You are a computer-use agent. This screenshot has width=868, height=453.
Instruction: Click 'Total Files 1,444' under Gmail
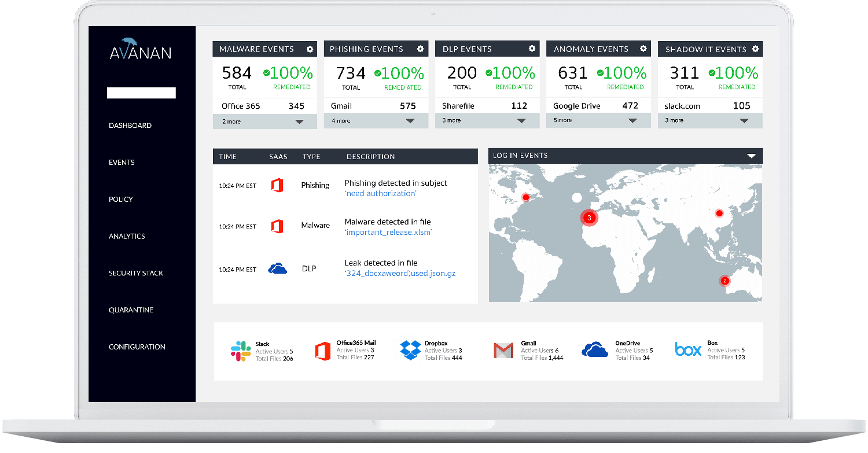tap(542, 358)
